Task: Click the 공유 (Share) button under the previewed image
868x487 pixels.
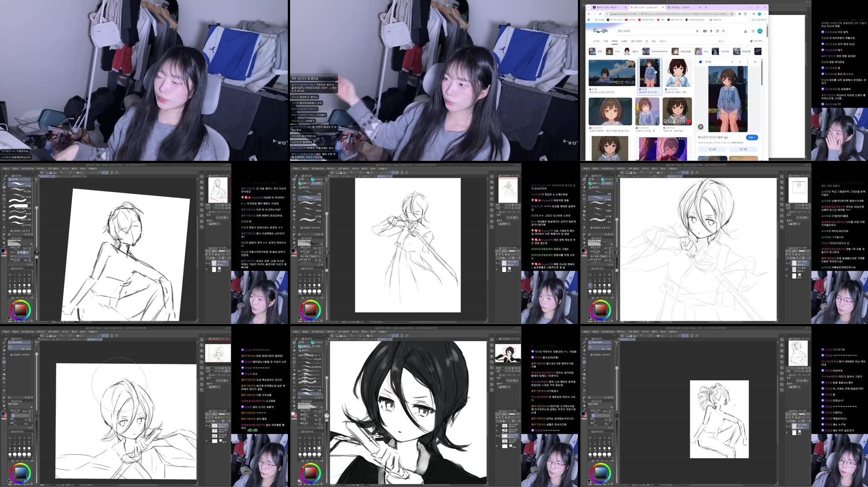Action: click(713, 149)
